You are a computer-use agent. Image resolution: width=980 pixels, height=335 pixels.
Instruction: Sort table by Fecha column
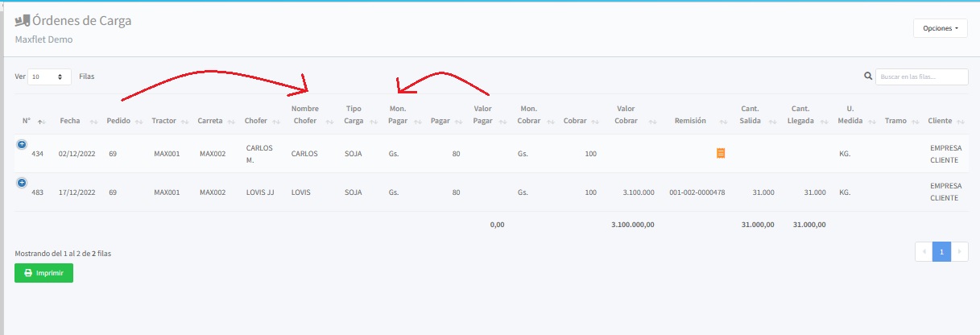tap(69, 121)
